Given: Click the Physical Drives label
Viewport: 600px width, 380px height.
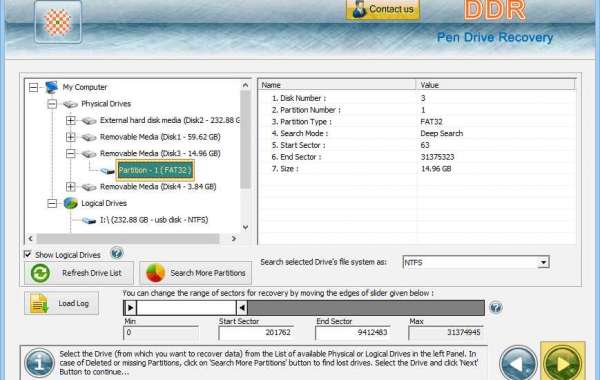Looking at the screenshot, I should [106, 104].
